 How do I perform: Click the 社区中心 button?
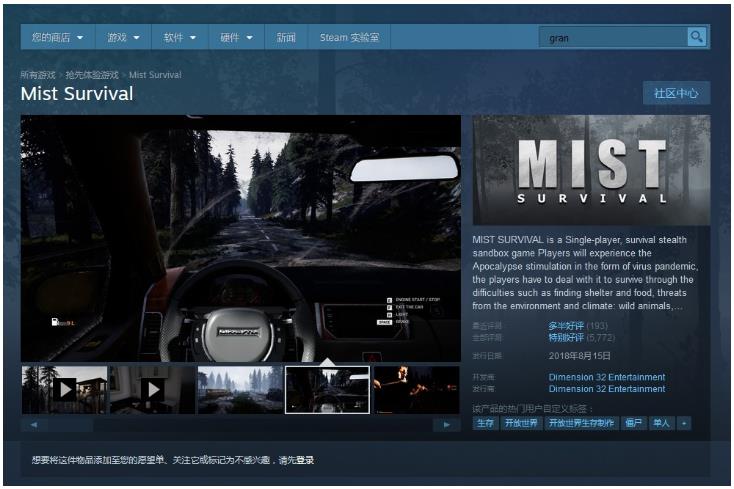[x=676, y=93]
